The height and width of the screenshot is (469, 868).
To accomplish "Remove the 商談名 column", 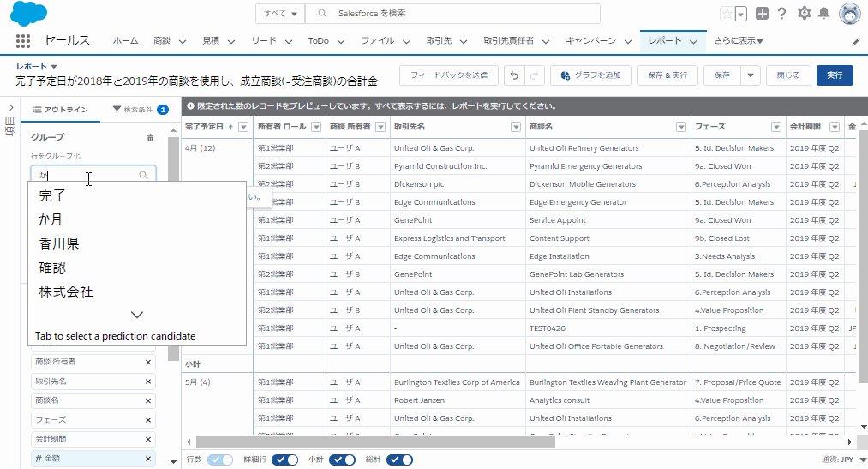I will [147, 400].
